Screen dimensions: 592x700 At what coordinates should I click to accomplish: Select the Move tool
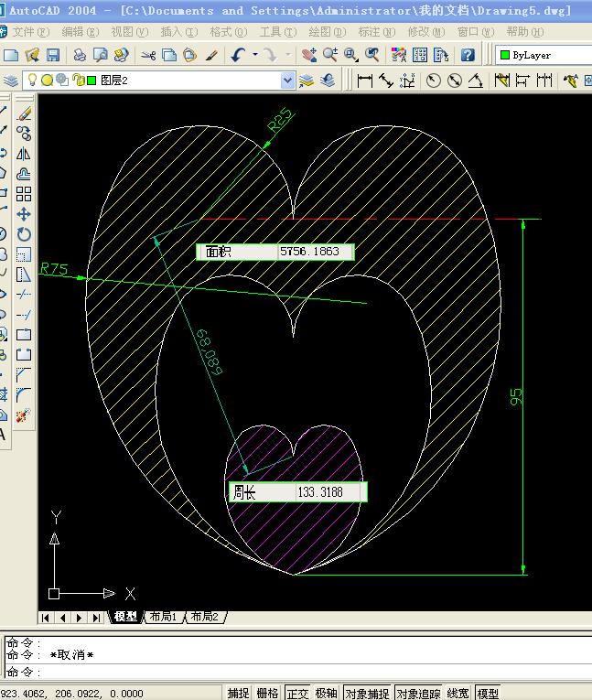(24, 214)
